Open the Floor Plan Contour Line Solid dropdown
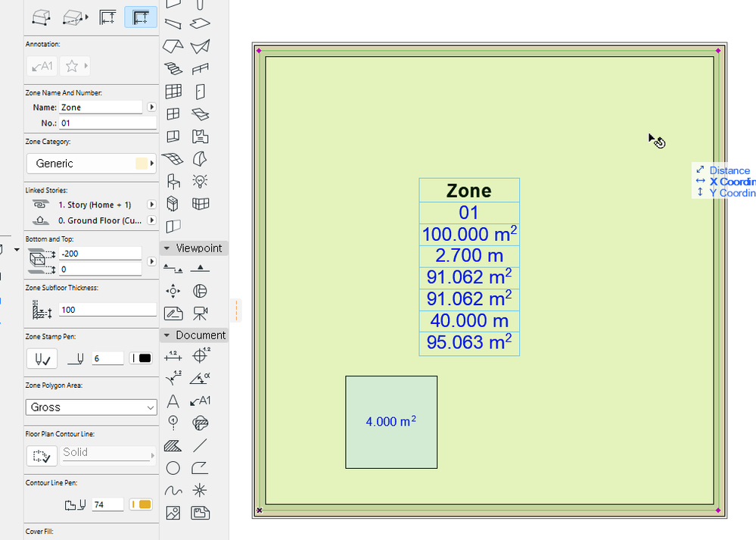This screenshot has height=540, width=756. click(x=107, y=452)
